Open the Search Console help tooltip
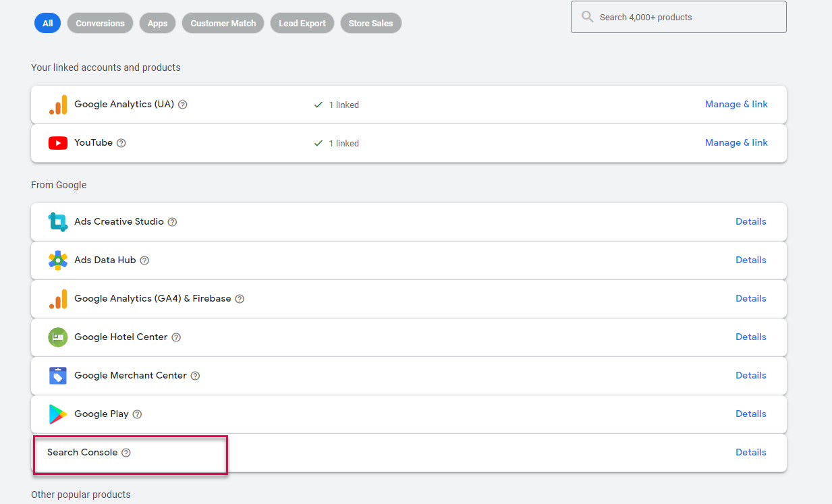 (x=126, y=452)
